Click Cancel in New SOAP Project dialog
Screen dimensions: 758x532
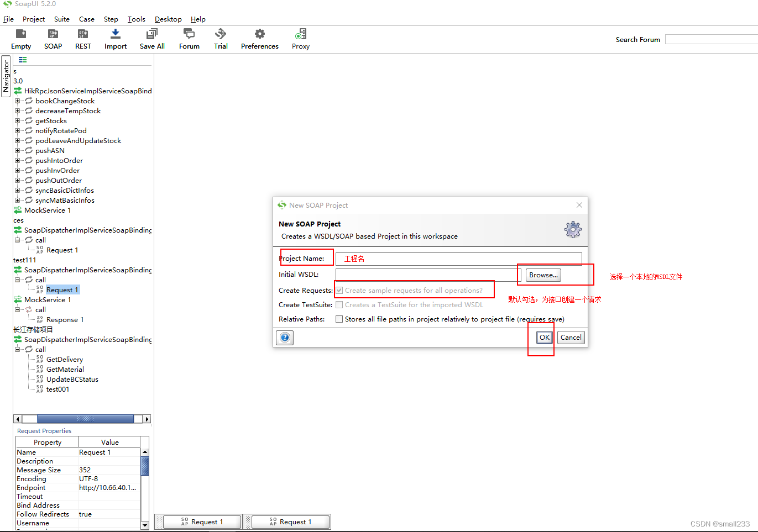[571, 337]
